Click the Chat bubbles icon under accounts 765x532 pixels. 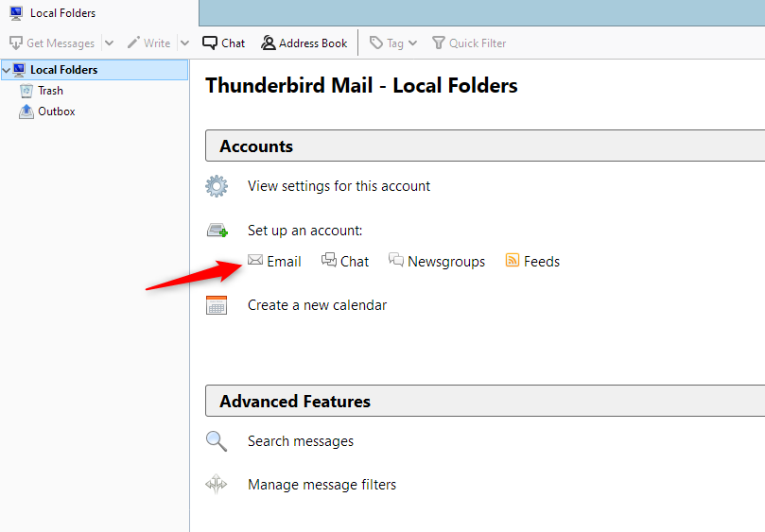(329, 260)
